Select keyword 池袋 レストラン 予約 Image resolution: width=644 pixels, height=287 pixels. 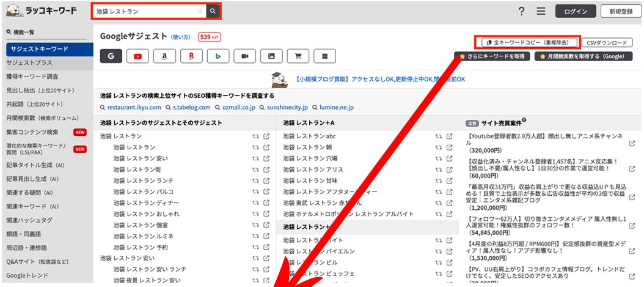141,247
